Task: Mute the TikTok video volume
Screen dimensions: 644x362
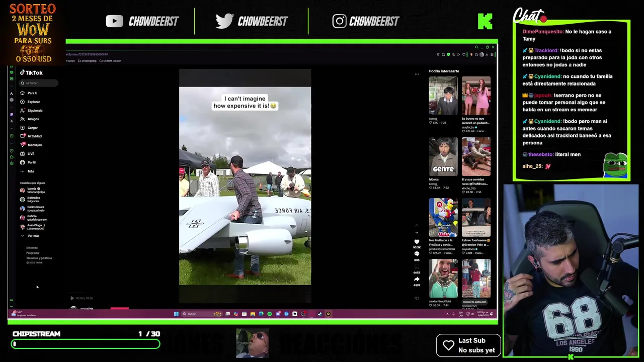Action: 417,298
